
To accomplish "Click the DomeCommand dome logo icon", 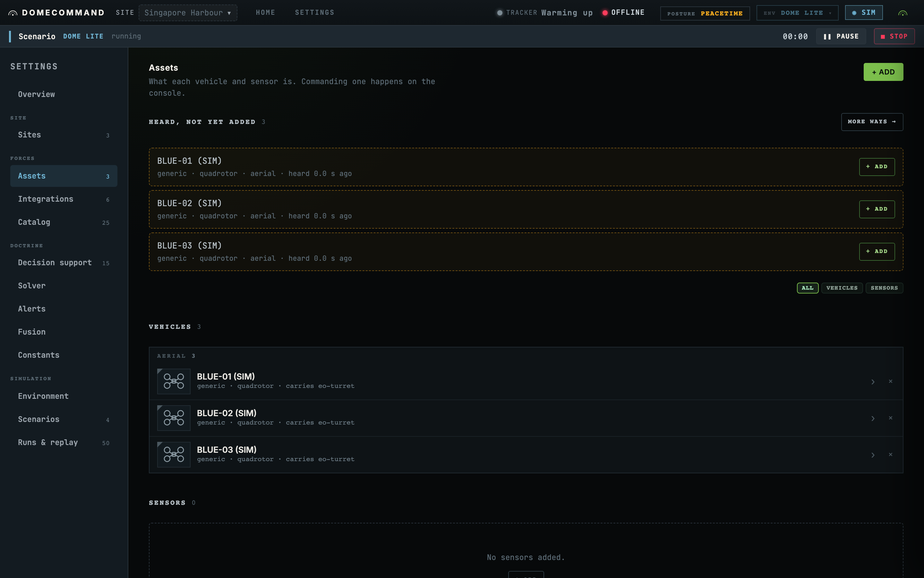I will coord(13,13).
